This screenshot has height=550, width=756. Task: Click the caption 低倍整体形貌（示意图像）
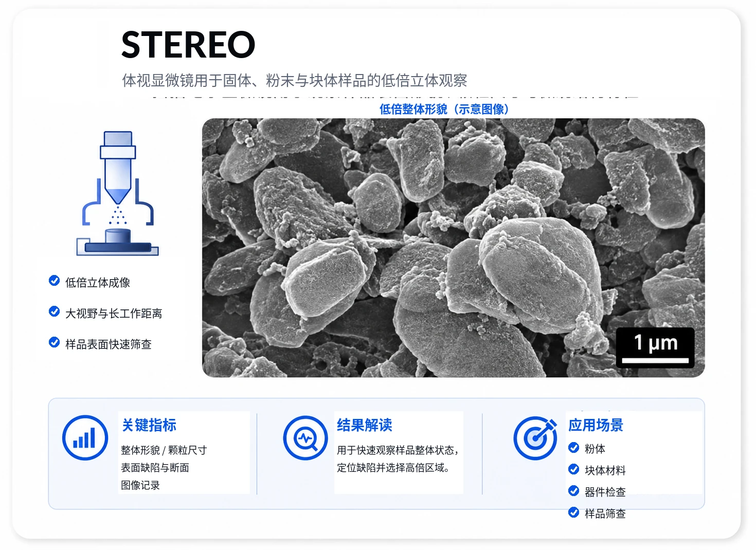coord(444,109)
